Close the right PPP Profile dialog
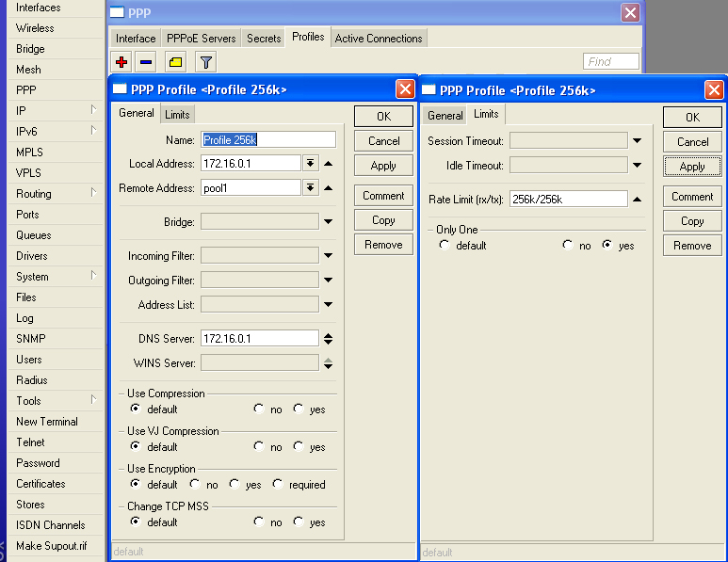This screenshot has width=728, height=562. tap(714, 89)
